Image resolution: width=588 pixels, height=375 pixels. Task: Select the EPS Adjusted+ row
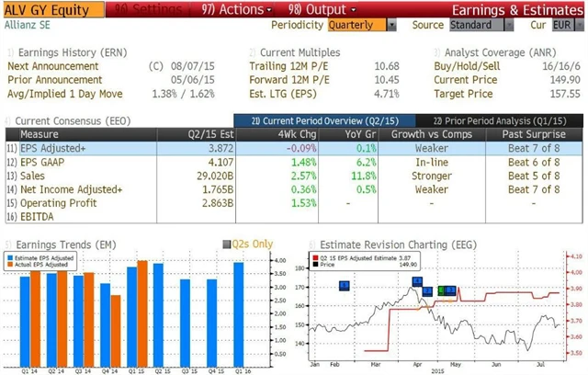click(294, 149)
